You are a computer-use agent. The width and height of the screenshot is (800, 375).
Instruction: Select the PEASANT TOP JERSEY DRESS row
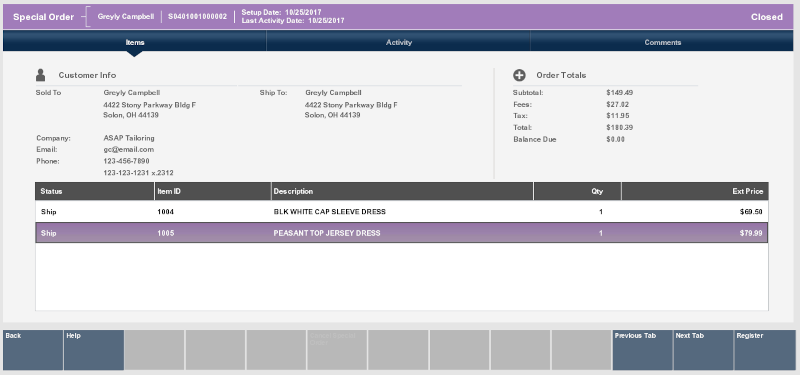[x=402, y=233]
